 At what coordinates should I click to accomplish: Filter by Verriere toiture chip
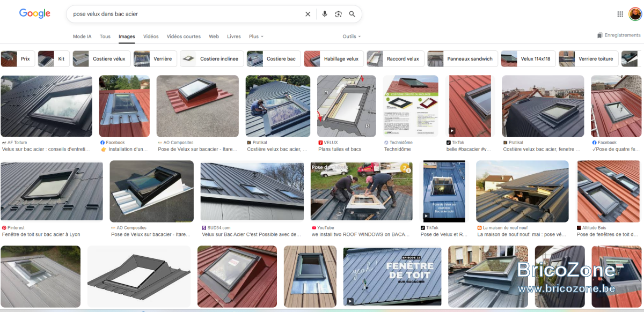coord(589,59)
